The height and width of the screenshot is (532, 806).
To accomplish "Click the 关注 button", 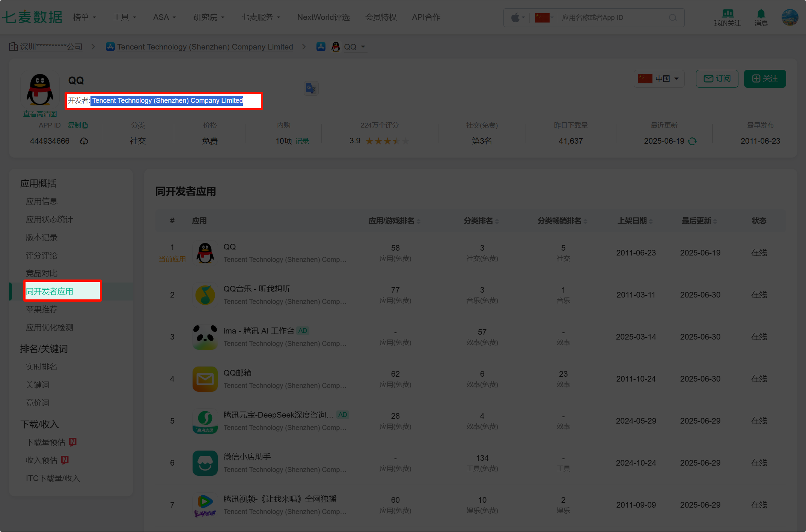I will (x=765, y=79).
